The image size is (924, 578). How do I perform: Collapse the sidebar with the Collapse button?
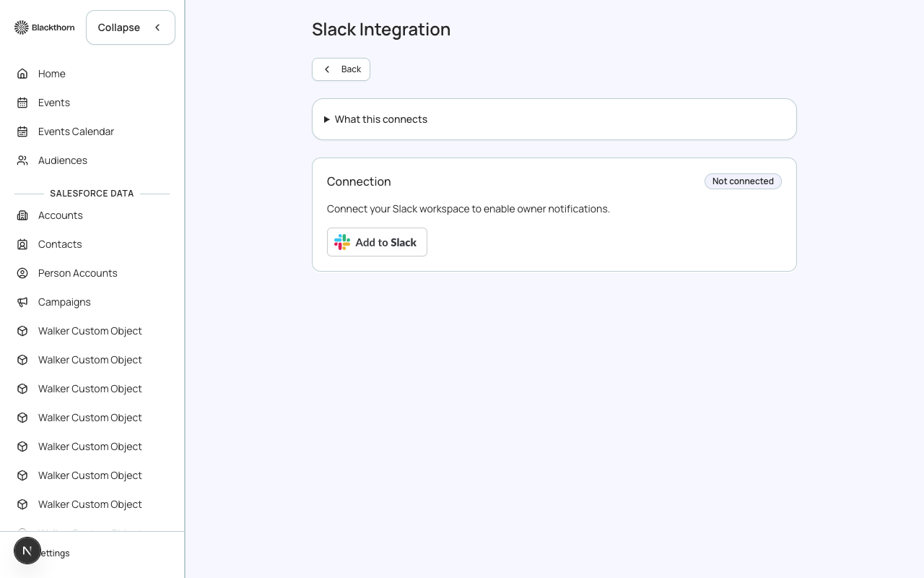pyautogui.click(x=131, y=27)
